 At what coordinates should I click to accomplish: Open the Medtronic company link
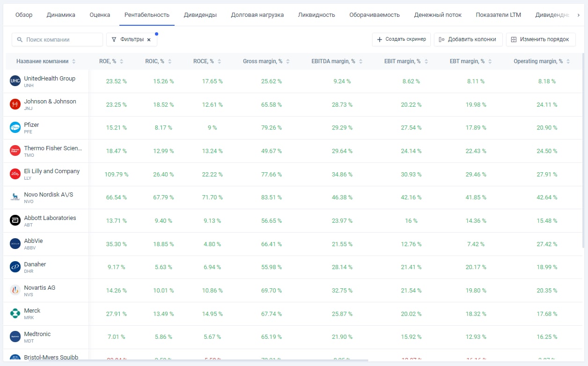point(37,334)
